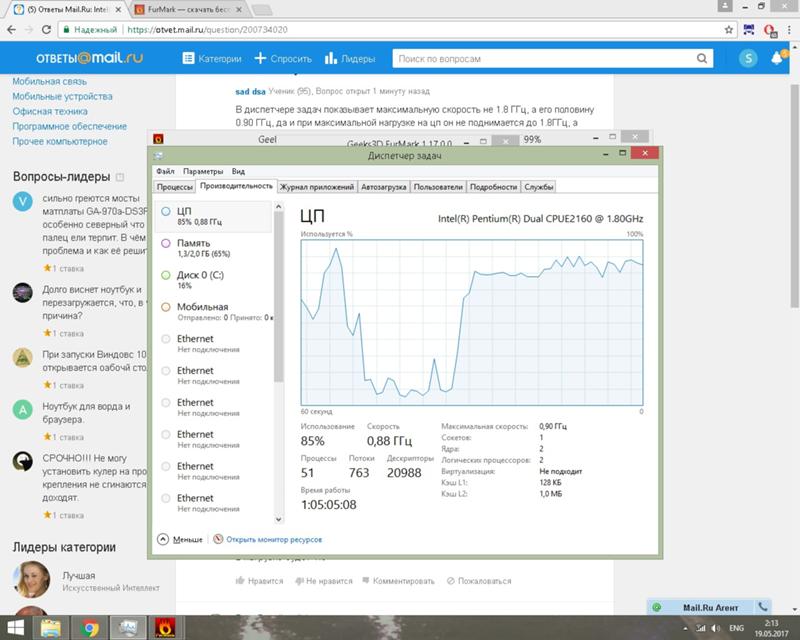Click the network signal tray icon

701,628
